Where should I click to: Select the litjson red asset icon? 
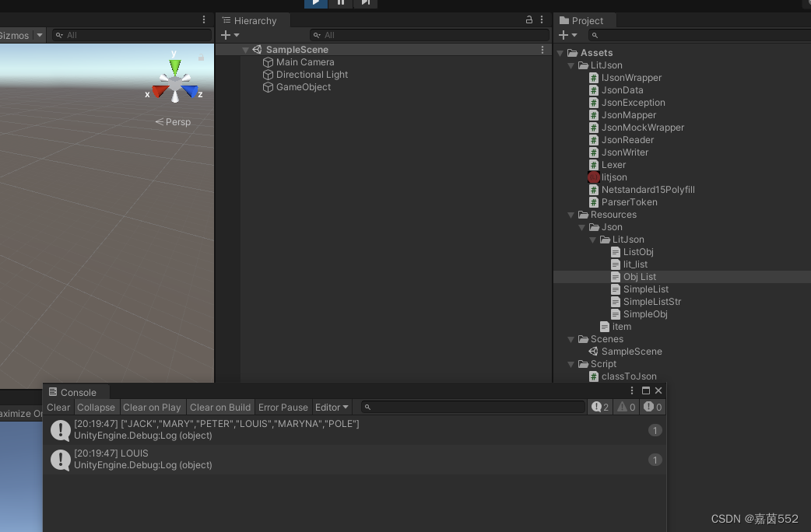(x=594, y=177)
